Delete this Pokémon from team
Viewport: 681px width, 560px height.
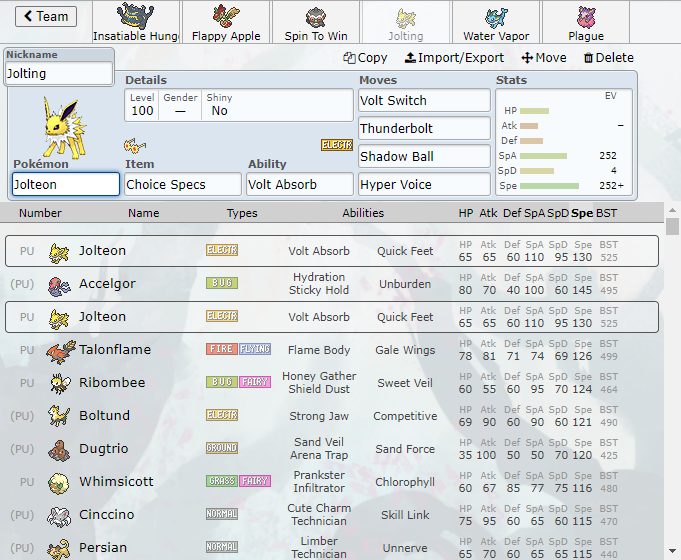click(x=608, y=58)
